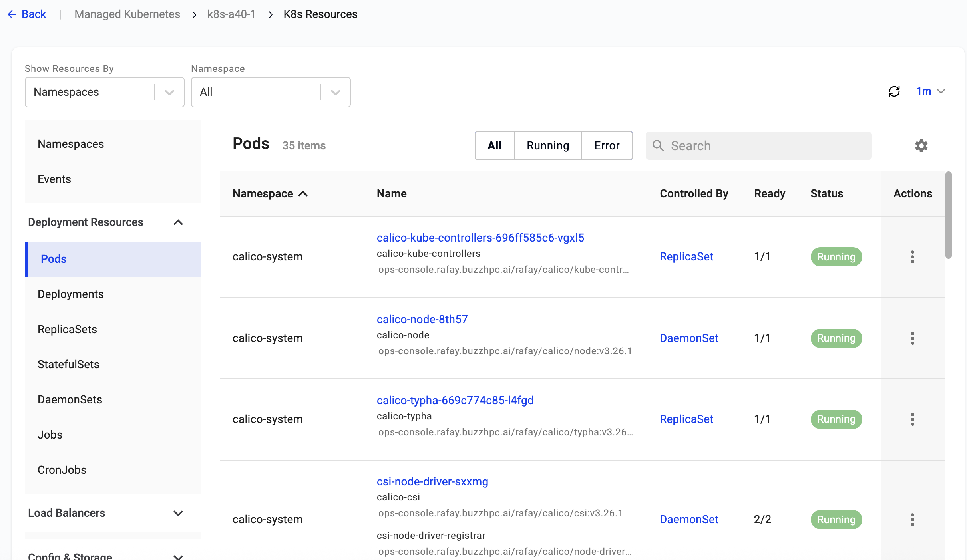This screenshot has height=560, width=967.
Task: Open pod calico-node-8th57
Action: 422,319
